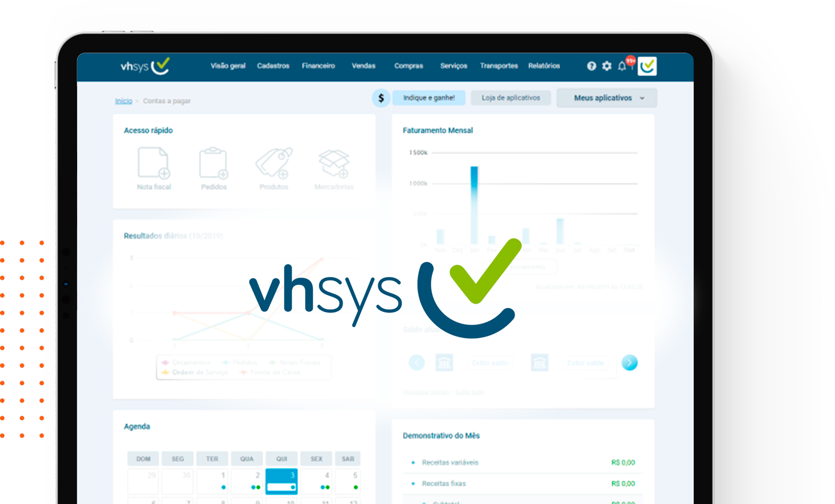Screen dimensions: 835x504
Task: Click the 'Acesso rápido' heading
Action: tap(148, 130)
